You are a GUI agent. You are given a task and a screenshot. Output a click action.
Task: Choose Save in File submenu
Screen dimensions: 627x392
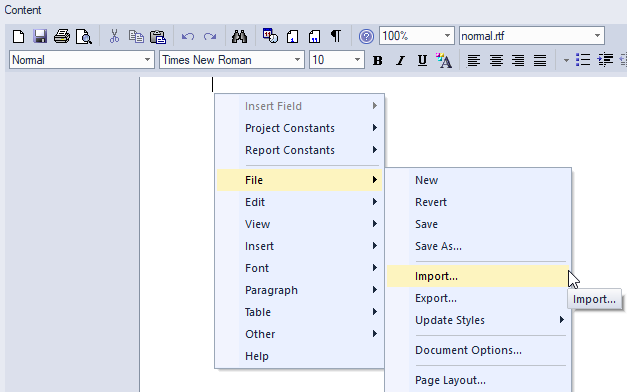pyautogui.click(x=478, y=224)
